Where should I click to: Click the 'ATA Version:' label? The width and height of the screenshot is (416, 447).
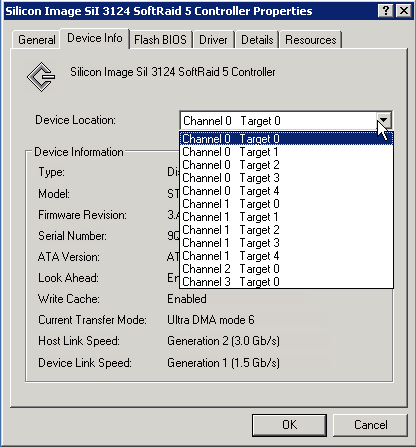[69, 257]
